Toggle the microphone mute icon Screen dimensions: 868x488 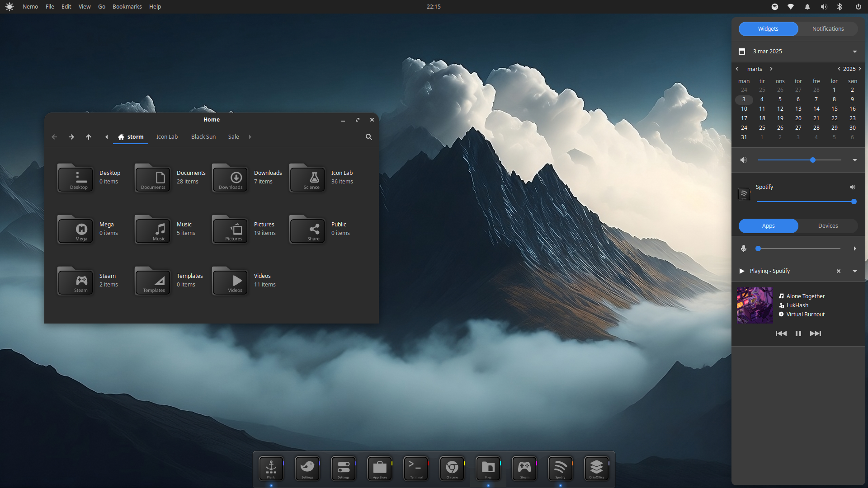[744, 249]
